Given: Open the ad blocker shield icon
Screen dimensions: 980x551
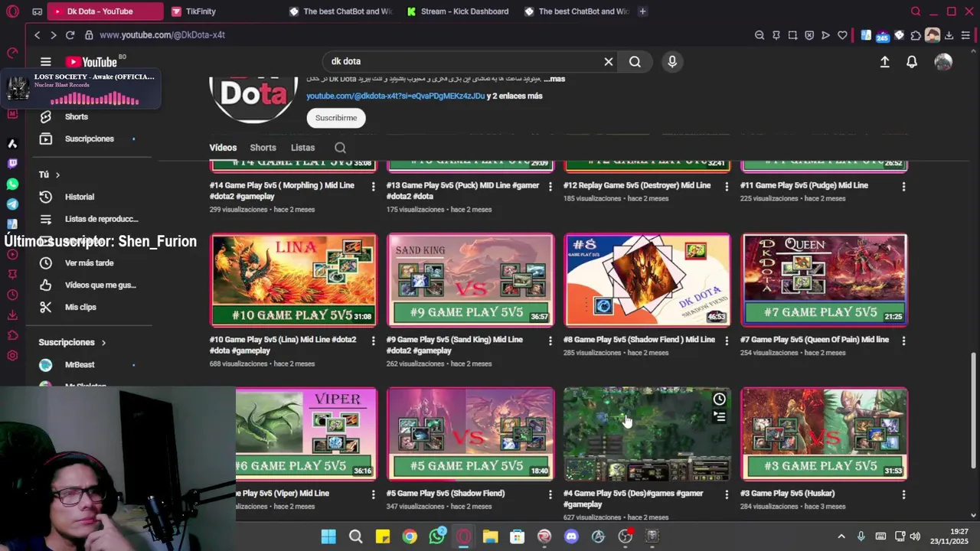Looking at the screenshot, I should click(x=809, y=34).
